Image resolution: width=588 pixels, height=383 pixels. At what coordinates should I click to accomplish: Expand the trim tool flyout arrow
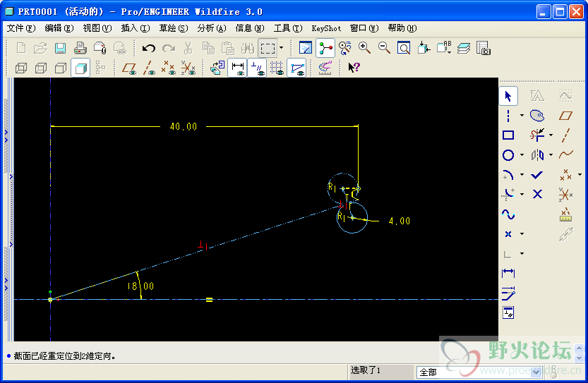tap(551, 135)
